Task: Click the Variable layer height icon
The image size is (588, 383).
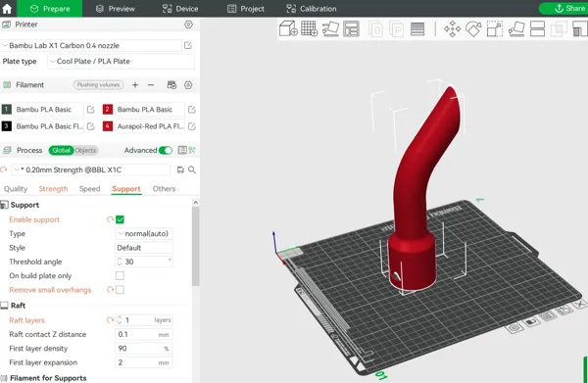Action: [417, 28]
